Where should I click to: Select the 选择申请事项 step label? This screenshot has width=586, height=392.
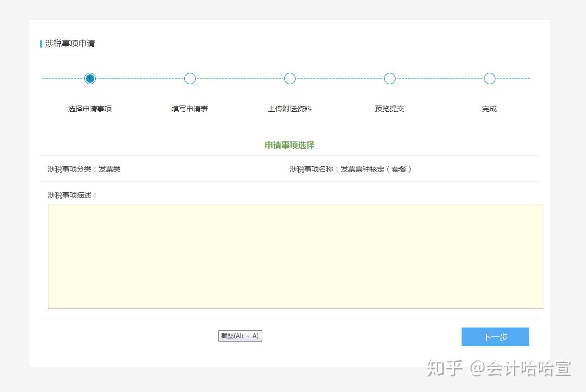click(90, 109)
